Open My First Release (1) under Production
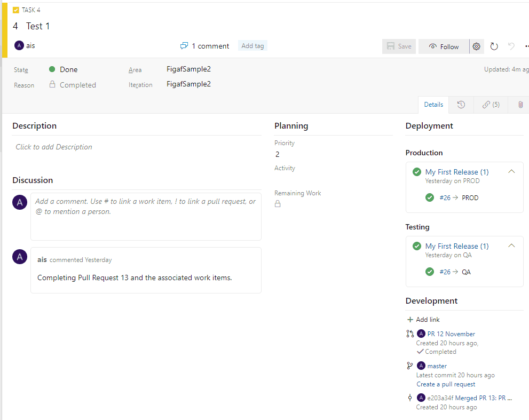The width and height of the screenshot is (529, 420). 456,172
